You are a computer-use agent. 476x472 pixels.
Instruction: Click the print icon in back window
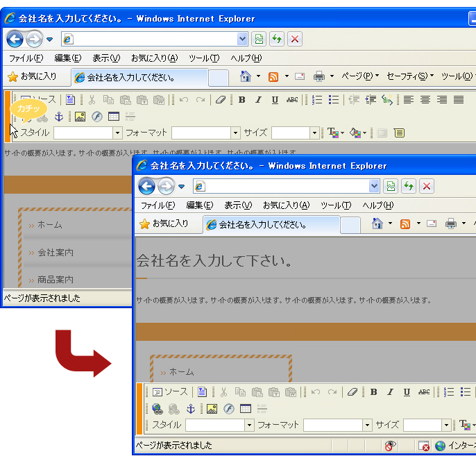coord(318,76)
